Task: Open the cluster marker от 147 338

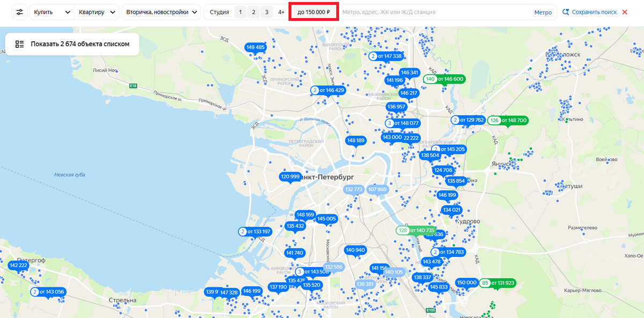Action: [386, 56]
